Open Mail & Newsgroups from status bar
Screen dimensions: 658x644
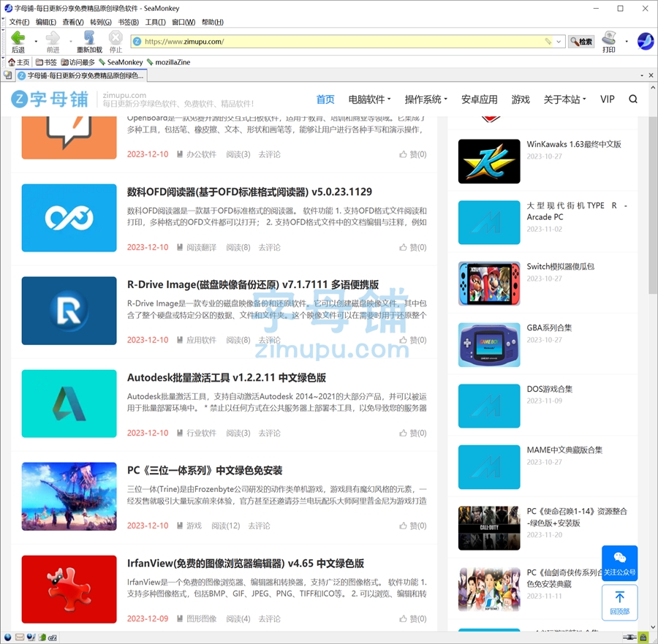[x=19, y=637]
